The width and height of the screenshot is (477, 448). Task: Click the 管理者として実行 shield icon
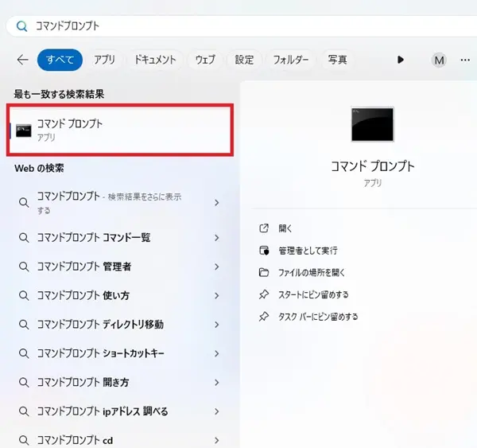click(x=264, y=250)
